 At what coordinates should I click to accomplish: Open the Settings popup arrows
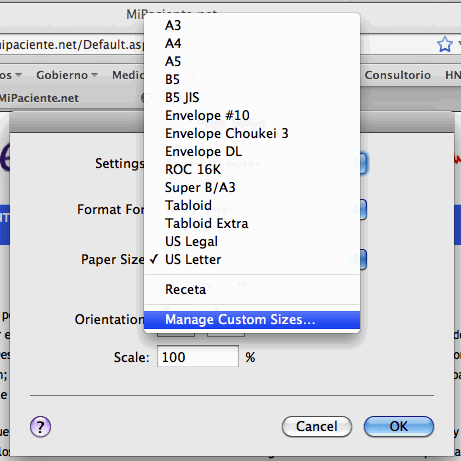[363, 163]
